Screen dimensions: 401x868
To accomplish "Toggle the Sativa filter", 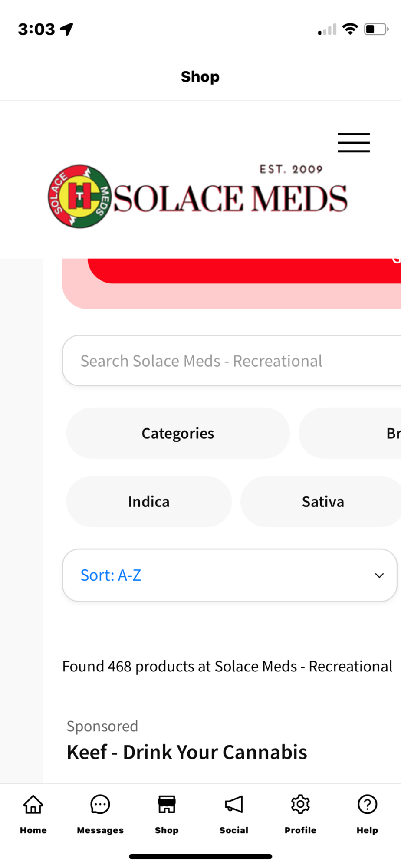I will tap(322, 502).
